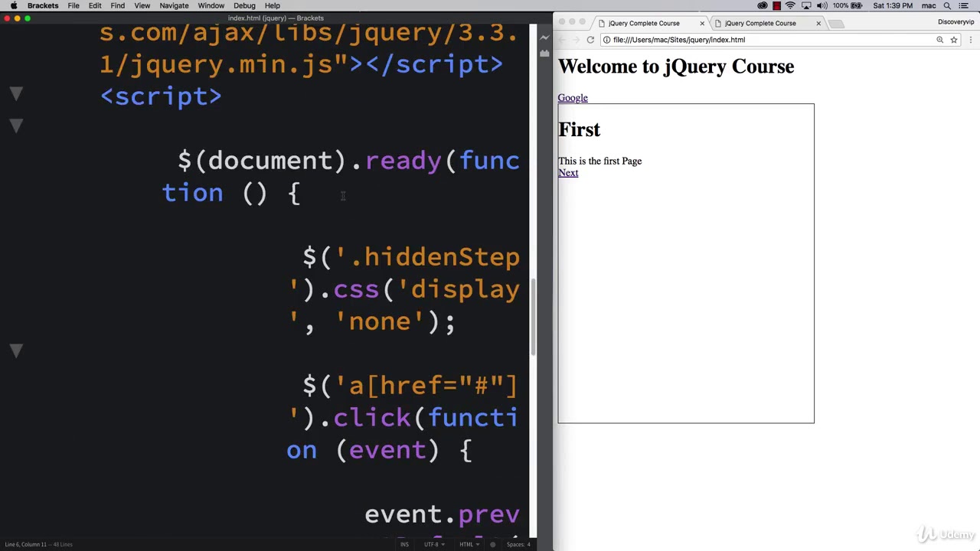
Task: Click the Discoveryvip profile button in Chrome
Action: coord(955,22)
